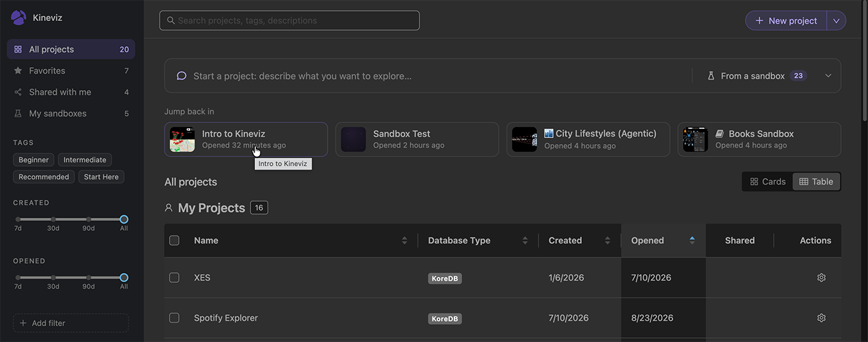Screen dimensions: 868x342
Task: Filter by Recommended tag
Action: point(43,177)
